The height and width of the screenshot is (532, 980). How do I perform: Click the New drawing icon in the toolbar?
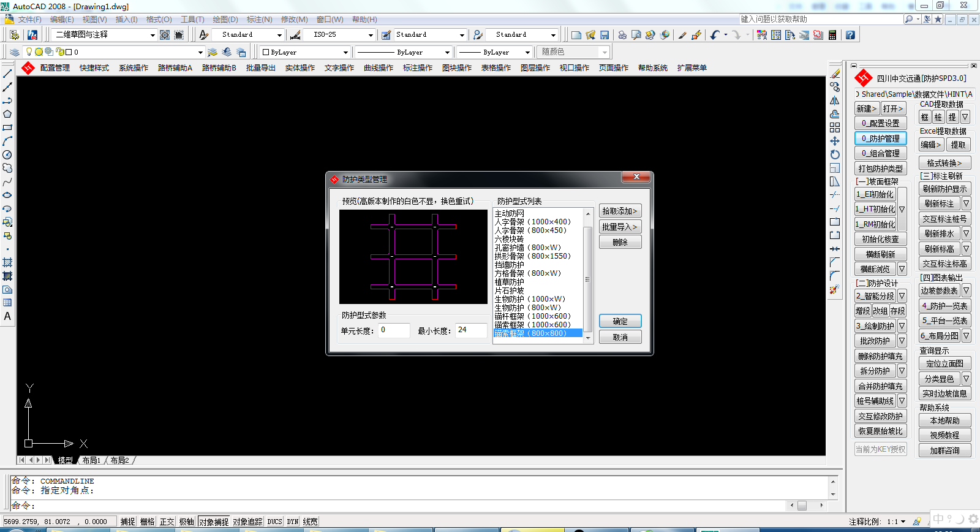pyautogui.click(x=576, y=35)
